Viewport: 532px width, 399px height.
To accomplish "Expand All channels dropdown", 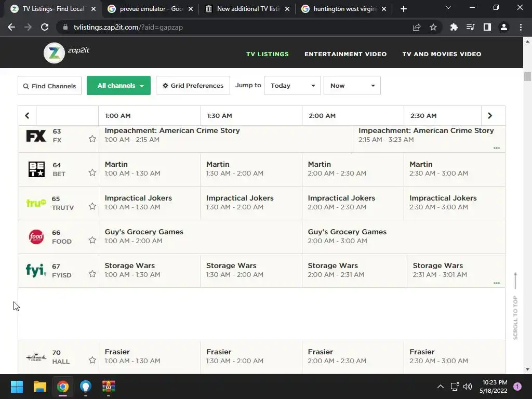I will pos(119,86).
